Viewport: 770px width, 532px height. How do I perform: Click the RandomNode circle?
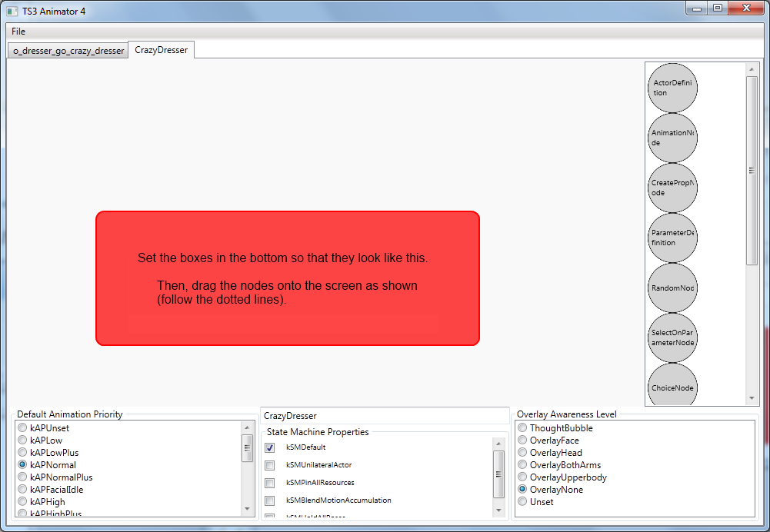(672, 288)
